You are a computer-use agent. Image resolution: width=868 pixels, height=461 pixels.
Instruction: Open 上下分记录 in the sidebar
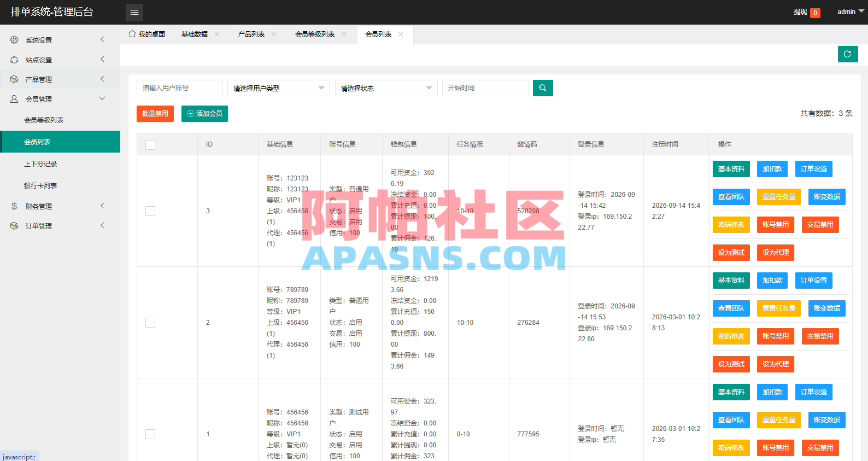(x=60, y=164)
